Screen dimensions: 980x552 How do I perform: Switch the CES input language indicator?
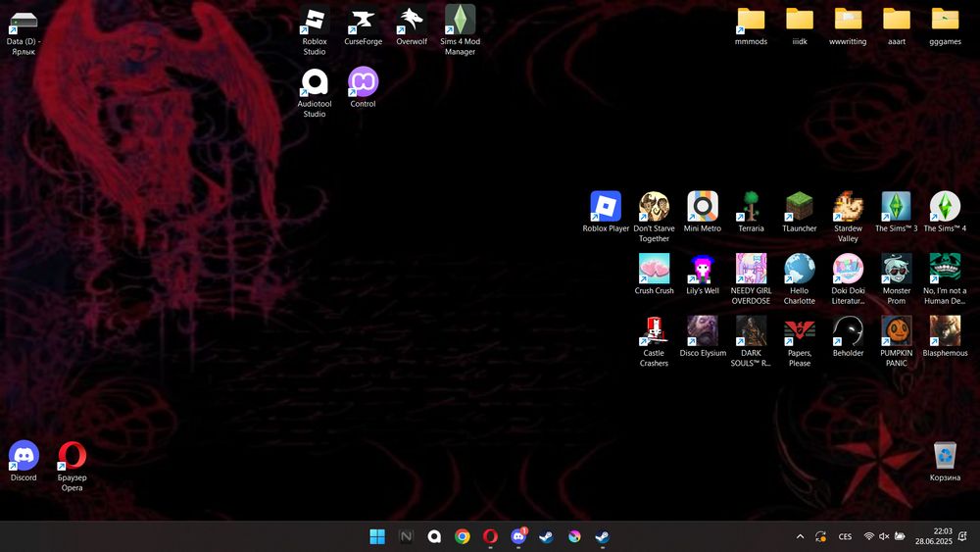pyautogui.click(x=845, y=536)
